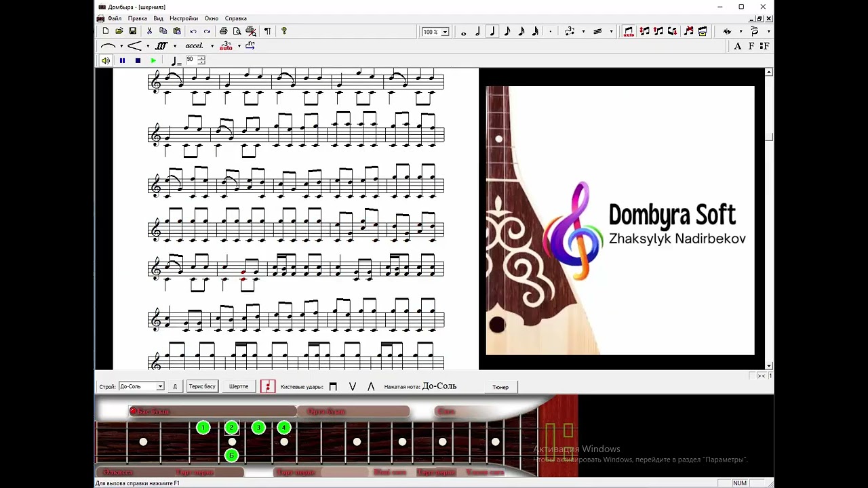Open the Файл menu
The height and width of the screenshot is (488, 868).
pyautogui.click(x=115, y=18)
